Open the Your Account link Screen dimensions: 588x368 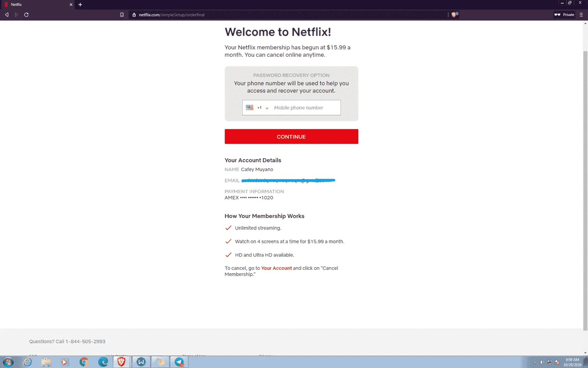click(276, 268)
